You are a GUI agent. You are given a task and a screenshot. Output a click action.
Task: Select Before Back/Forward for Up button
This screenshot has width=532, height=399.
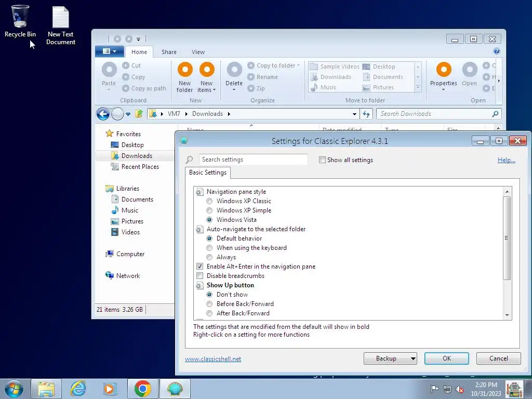[x=209, y=304]
